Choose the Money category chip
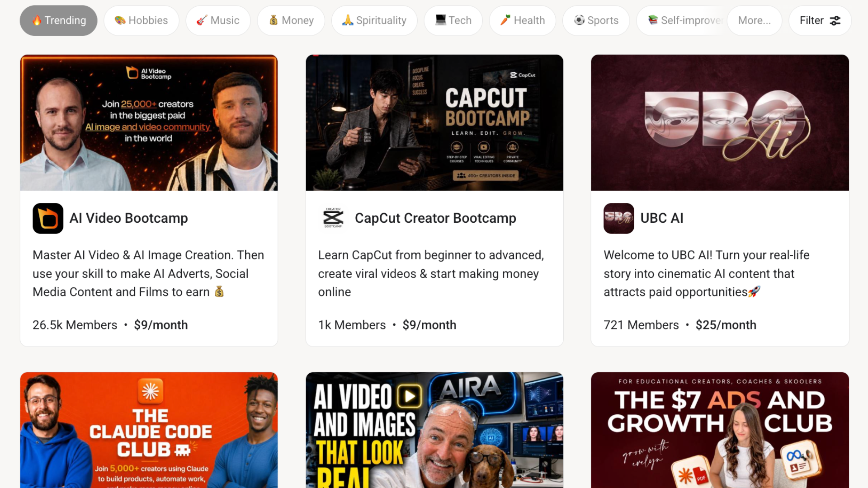 click(x=291, y=20)
